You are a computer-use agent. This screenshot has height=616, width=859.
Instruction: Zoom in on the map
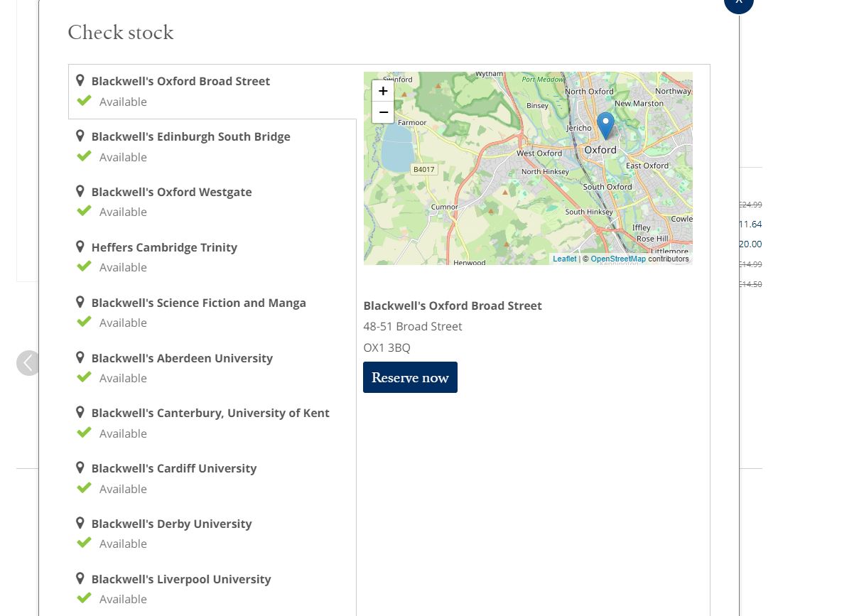[x=383, y=91]
